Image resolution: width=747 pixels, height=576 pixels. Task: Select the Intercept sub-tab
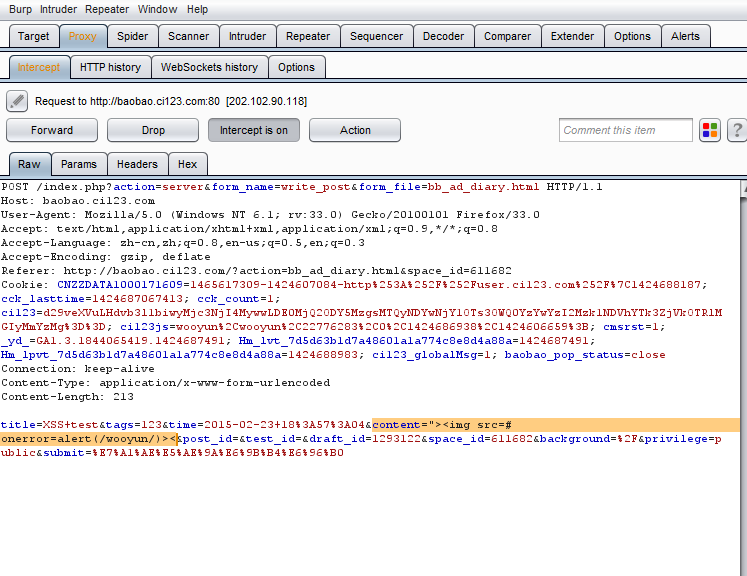pos(39,67)
